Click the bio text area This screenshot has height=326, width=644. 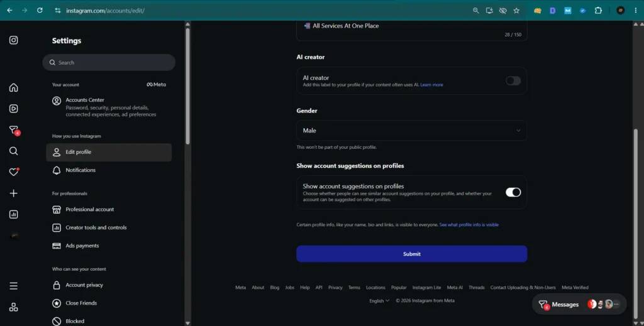(411, 30)
